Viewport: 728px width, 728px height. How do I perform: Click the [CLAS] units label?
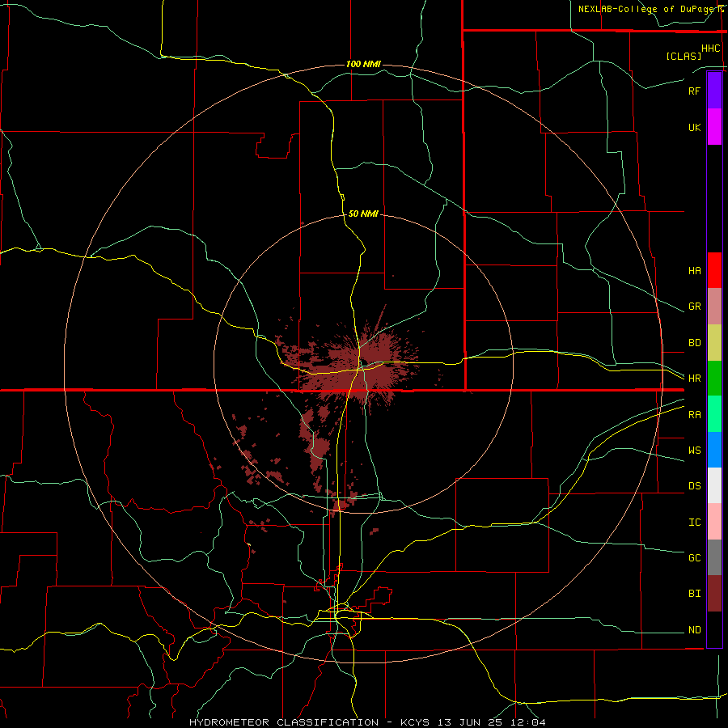[683, 57]
